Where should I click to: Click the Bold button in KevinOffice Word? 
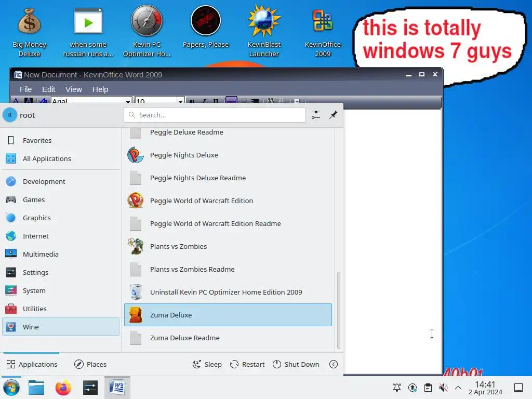click(192, 101)
